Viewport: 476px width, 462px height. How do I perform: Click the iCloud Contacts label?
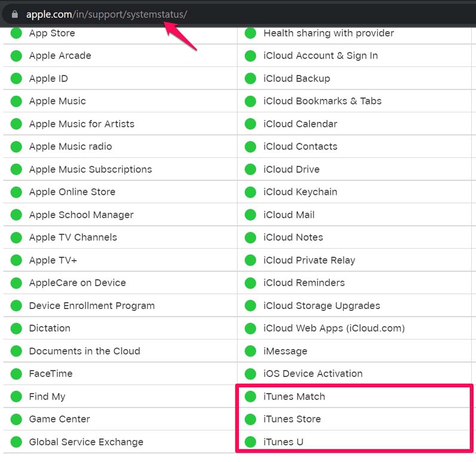pos(300,146)
